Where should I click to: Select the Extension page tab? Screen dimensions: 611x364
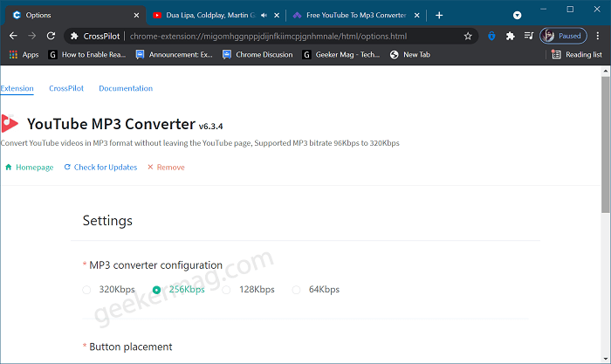(17, 88)
